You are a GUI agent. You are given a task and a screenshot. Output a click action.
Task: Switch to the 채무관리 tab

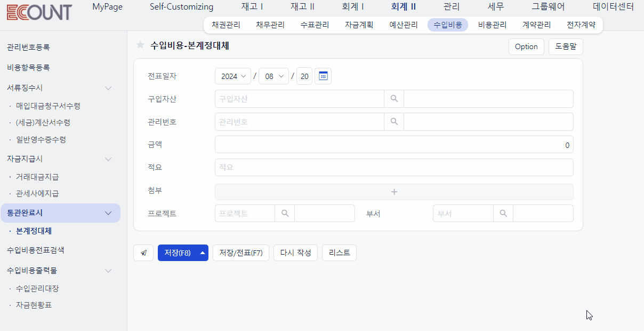[270, 25]
